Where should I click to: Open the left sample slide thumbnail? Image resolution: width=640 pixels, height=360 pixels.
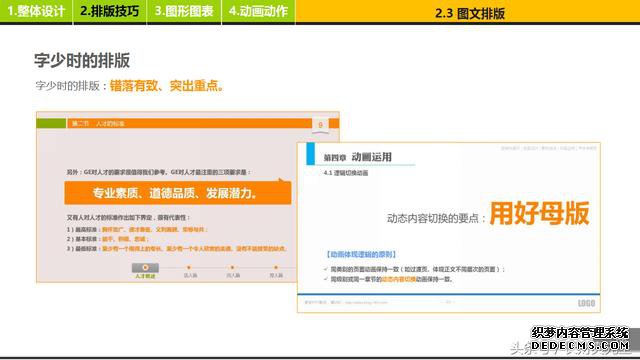[167, 197]
